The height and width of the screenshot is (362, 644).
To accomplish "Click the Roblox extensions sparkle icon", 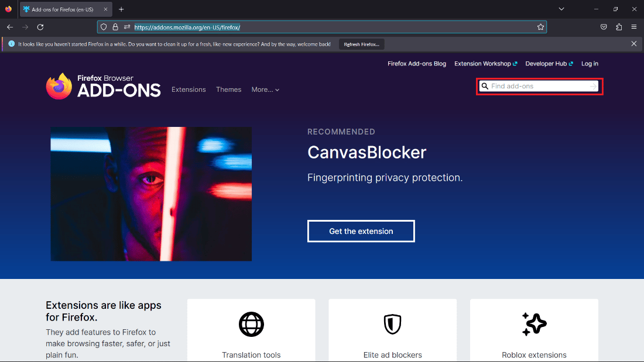I will 534,325.
